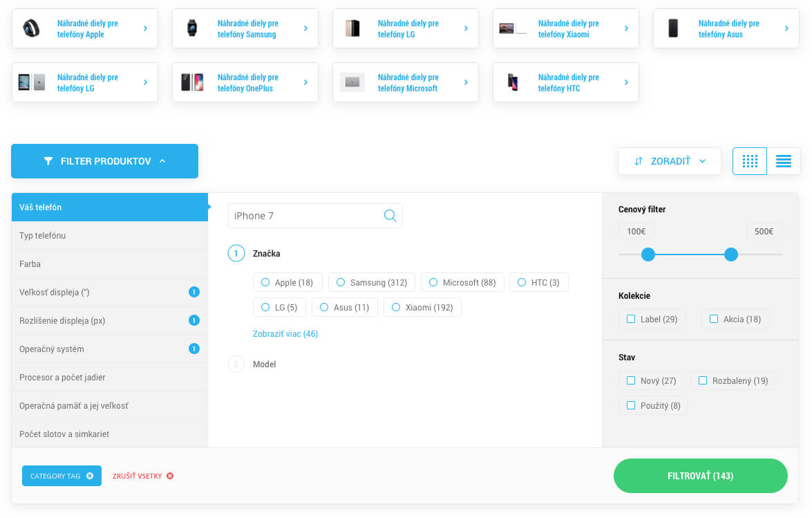Open arrow for Samsung spare parts card
This screenshot has width=812, height=518.
click(305, 28)
